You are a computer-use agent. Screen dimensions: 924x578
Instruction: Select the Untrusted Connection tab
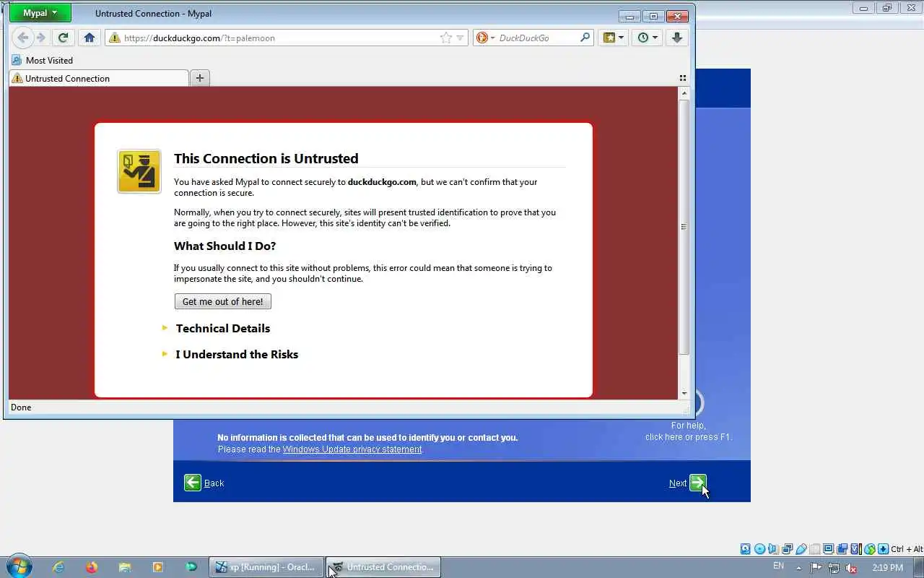(99, 78)
